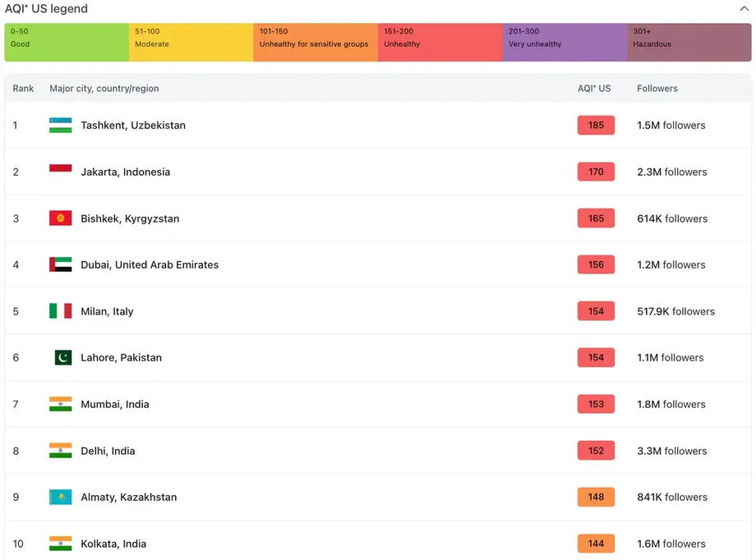Open Kolkata, India city link
Image resolution: width=756 pixels, height=560 pixels.
(x=113, y=544)
